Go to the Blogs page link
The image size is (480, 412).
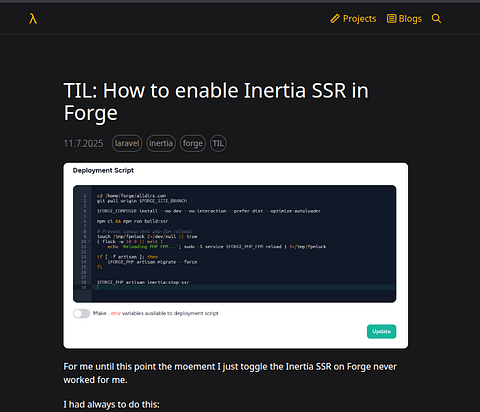pos(410,19)
